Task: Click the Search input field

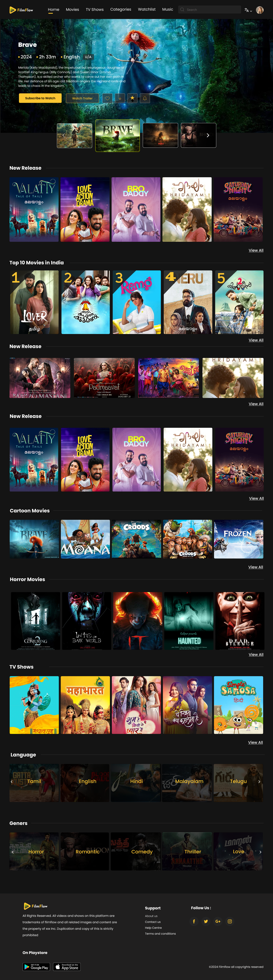Action: (209, 9)
